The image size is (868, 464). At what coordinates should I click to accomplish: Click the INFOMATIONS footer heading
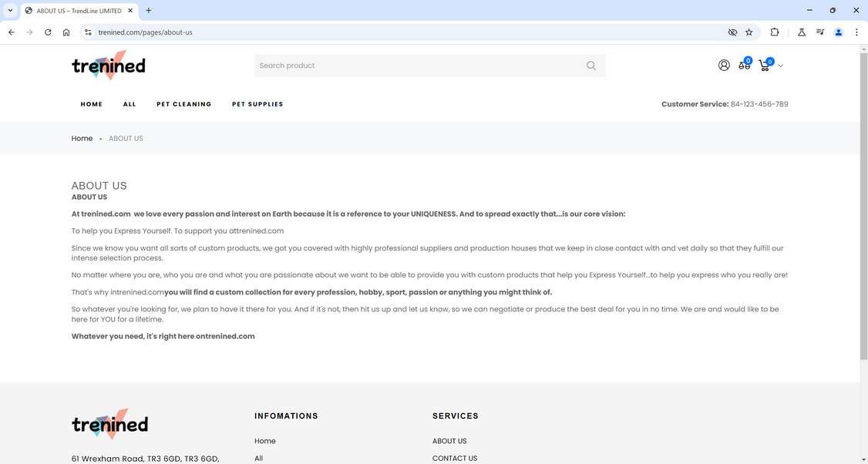click(x=286, y=416)
